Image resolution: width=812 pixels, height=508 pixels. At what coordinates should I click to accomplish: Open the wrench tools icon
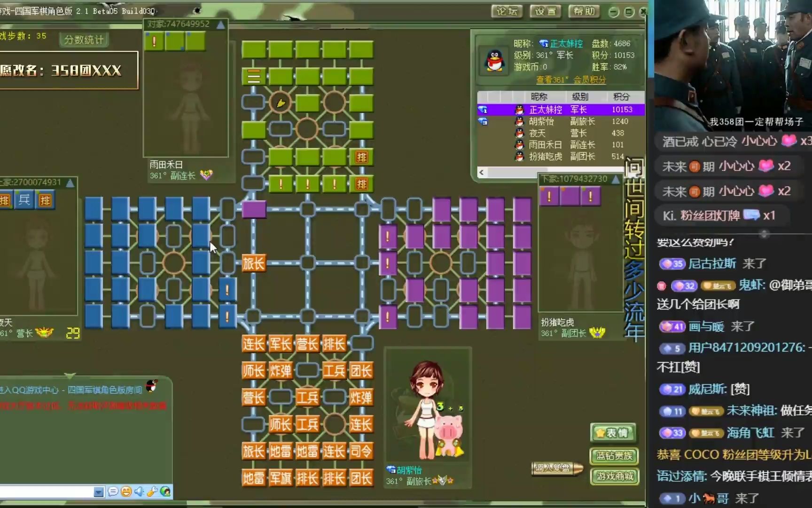pos(152,492)
